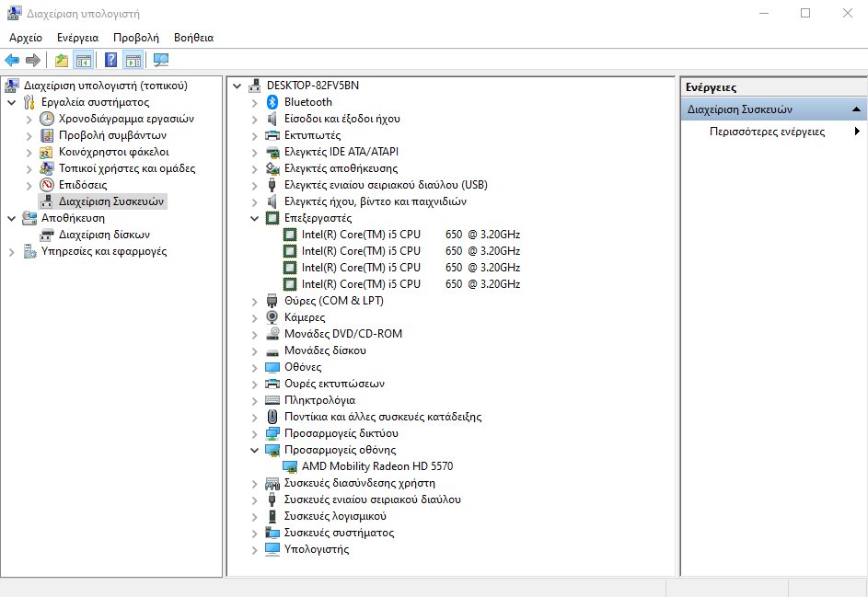868x597 pixels.
Task: Open the Ενέργεια menu
Action: 77,37
